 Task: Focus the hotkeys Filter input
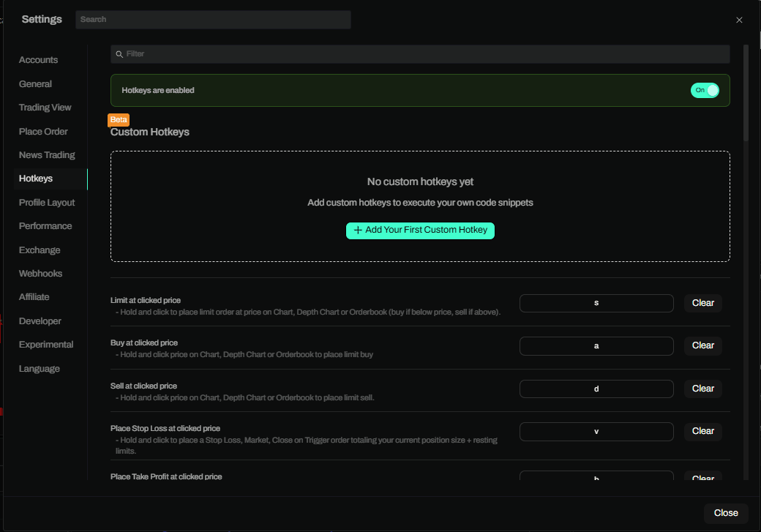424,54
